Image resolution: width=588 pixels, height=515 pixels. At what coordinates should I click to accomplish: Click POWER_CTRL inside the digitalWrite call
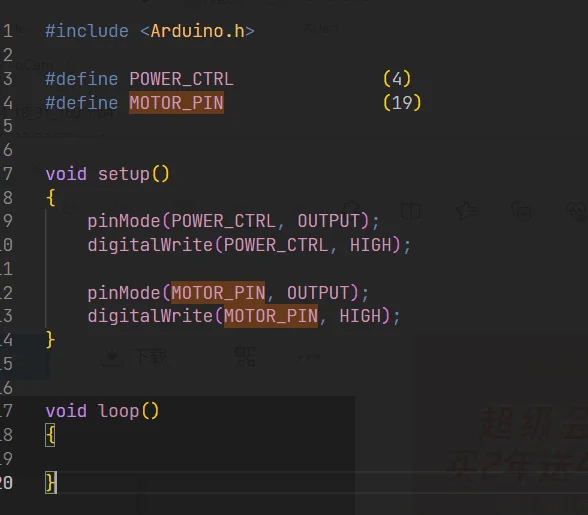(x=276, y=245)
